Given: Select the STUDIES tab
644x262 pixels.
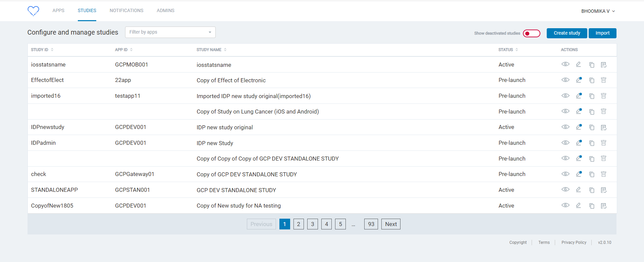Looking at the screenshot, I should (x=87, y=10).
